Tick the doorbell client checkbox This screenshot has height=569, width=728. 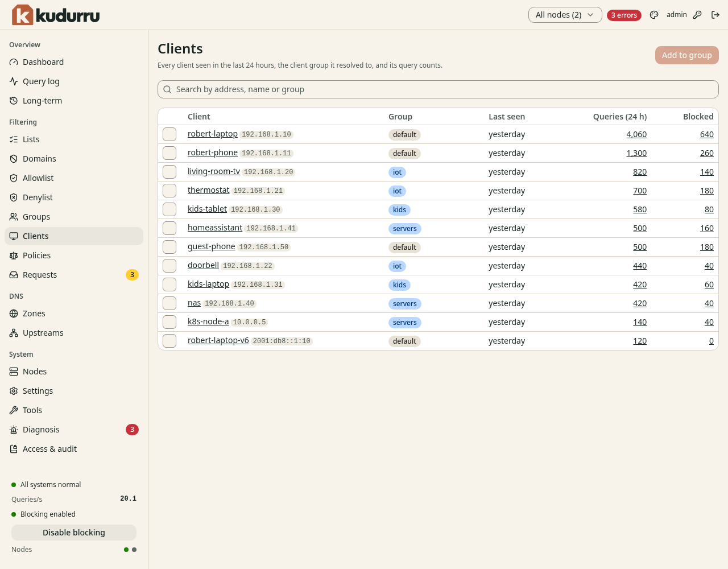[x=169, y=266]
